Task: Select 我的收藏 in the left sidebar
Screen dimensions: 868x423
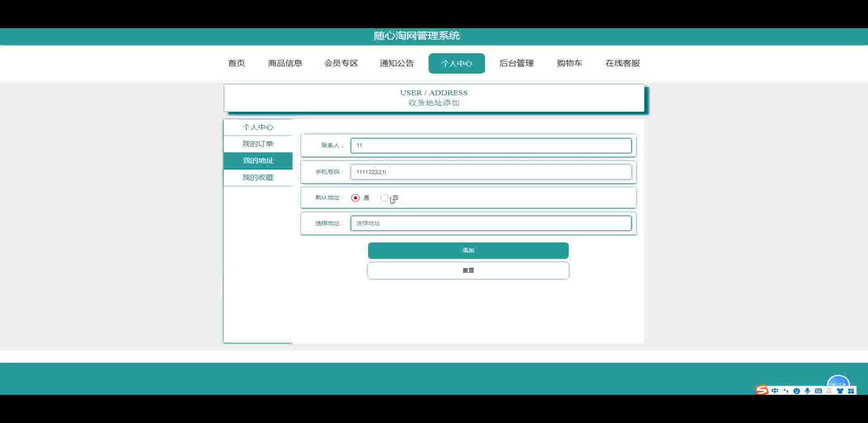Action: (258, 178)
